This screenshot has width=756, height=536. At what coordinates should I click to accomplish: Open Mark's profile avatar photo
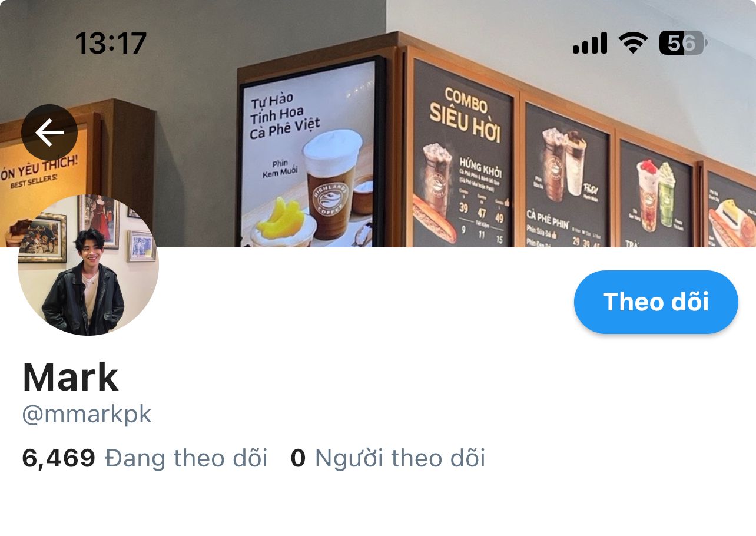(88, 265)
